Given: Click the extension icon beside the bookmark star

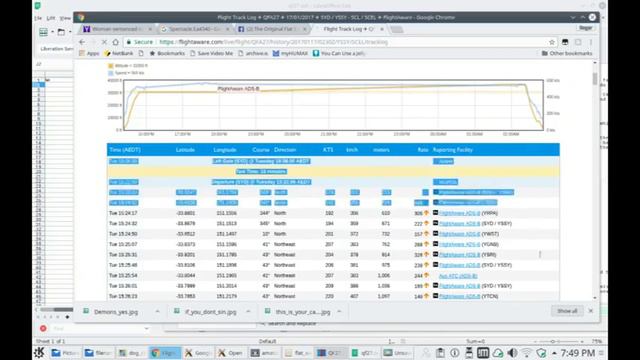Looking at the screenshot, I should 565,42.
